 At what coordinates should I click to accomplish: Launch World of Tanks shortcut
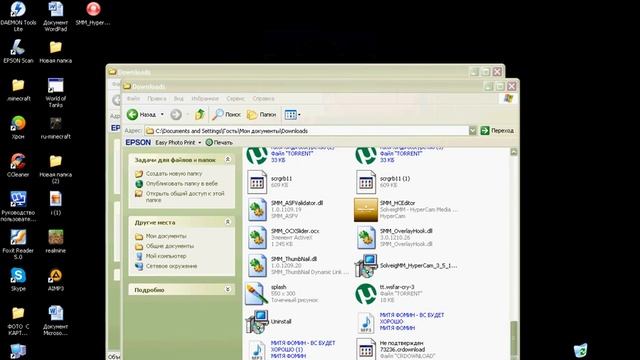coord(56,93)
